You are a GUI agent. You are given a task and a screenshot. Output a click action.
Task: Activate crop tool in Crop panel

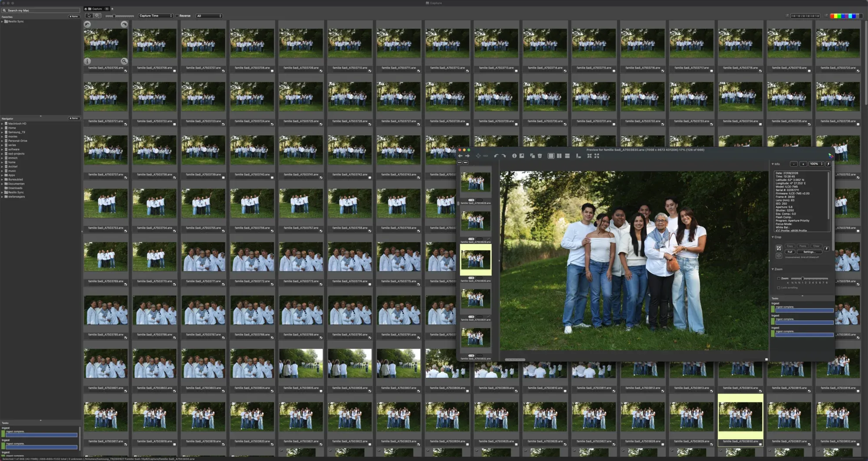(779, 248)
